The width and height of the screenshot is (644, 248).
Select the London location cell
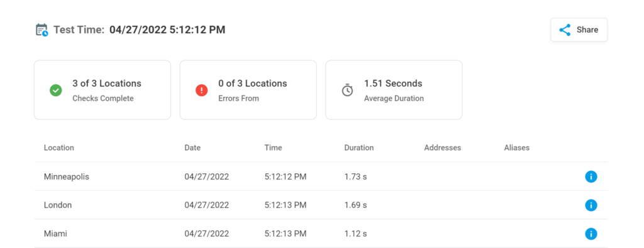click(x=58, y=205)
